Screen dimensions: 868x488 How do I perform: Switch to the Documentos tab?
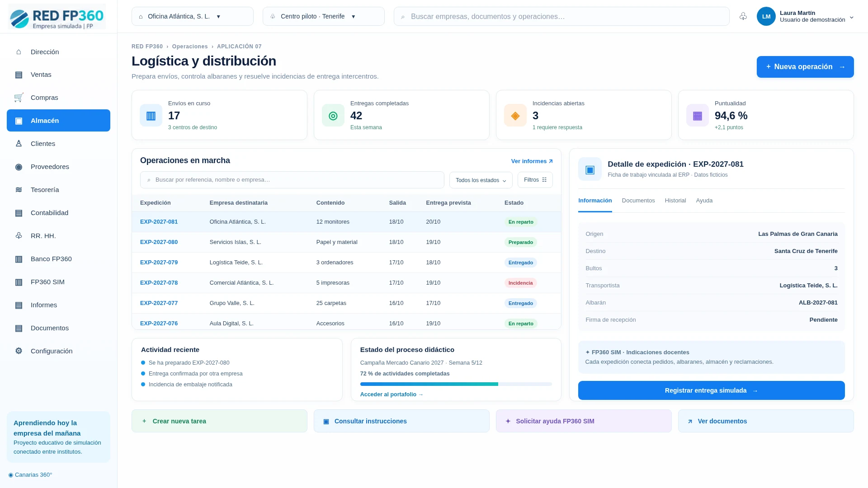638,201
